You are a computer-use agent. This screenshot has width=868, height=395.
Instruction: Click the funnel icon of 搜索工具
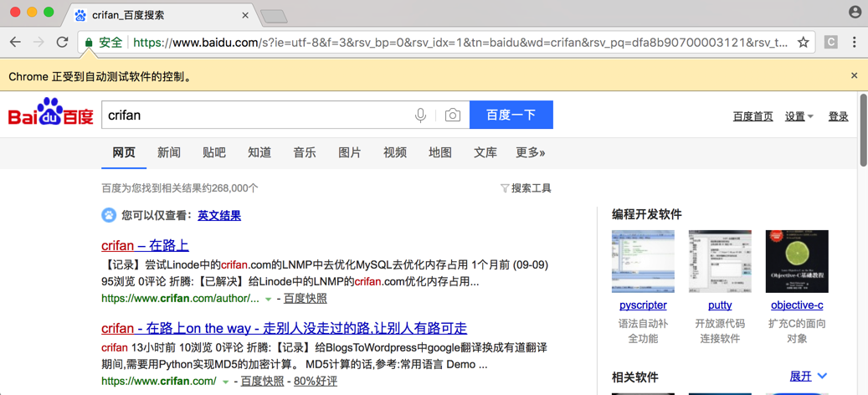pos(504,188)
